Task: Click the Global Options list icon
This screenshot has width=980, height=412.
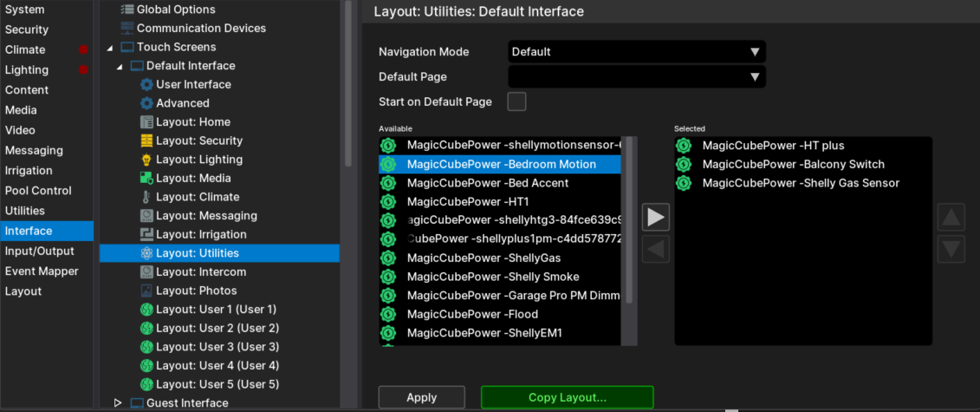Action: click(127, 10)
